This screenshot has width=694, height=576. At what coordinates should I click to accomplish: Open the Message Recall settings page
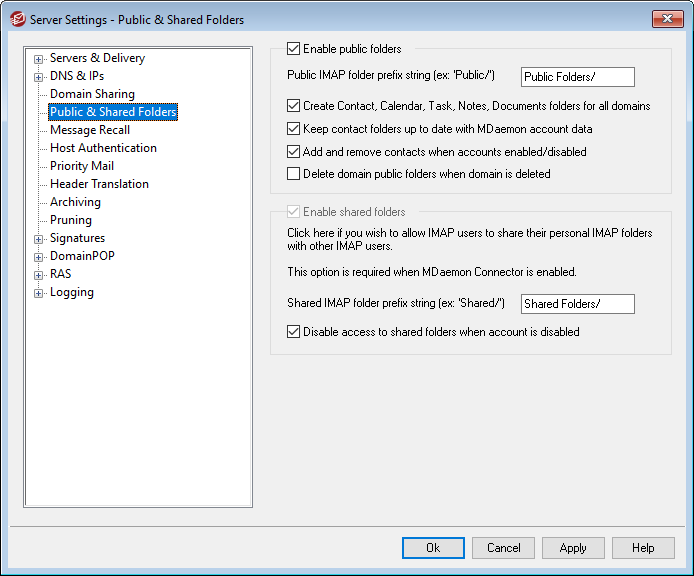(90, 130)
